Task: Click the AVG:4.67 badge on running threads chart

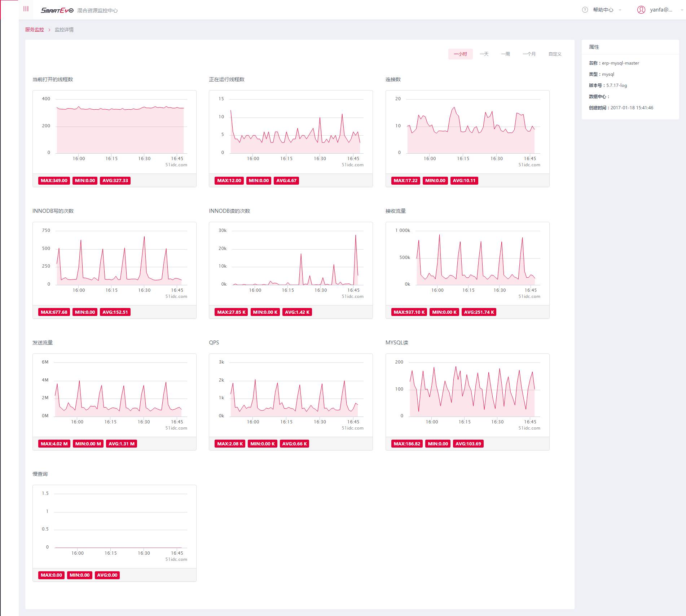Action: (286, 181)
